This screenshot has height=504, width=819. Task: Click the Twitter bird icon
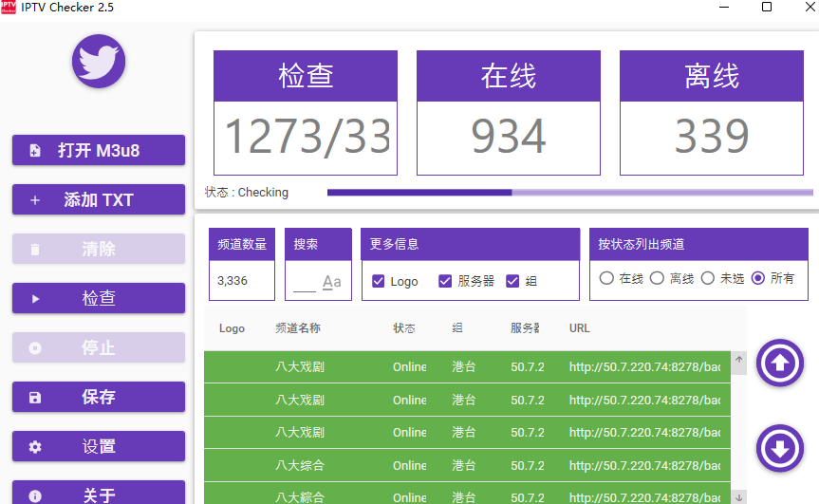(99, 62)
